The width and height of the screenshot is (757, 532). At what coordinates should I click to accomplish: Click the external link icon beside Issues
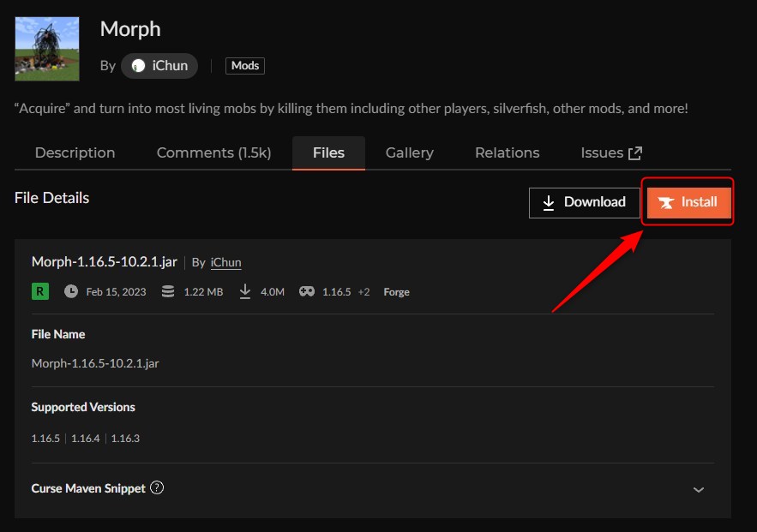tap(635, 153)
